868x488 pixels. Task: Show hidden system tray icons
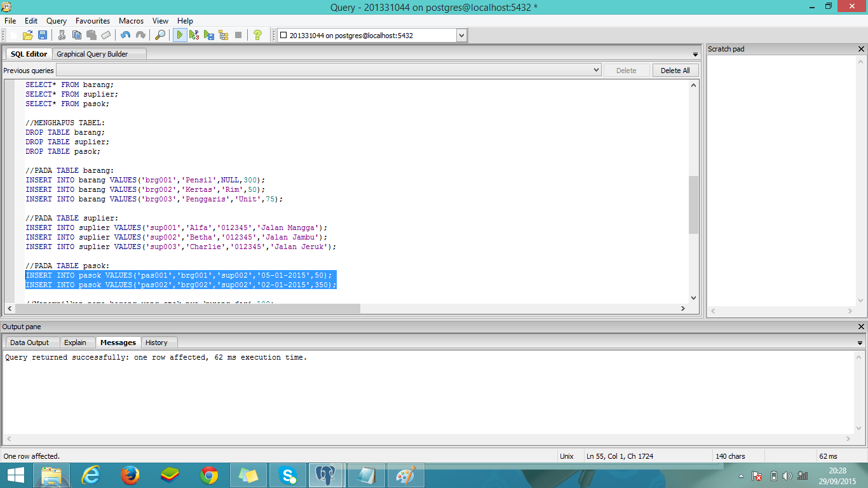point(741,476)
